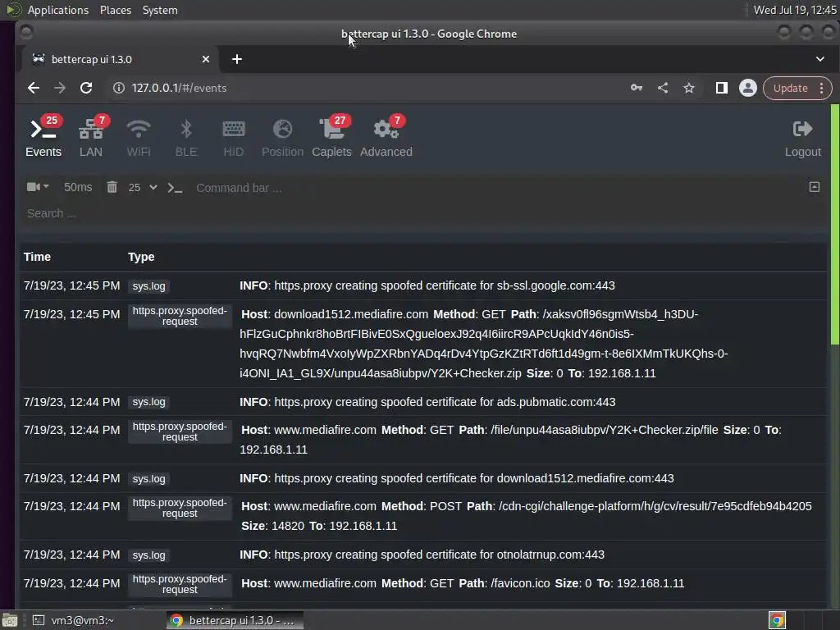
Task: Click sys.log tag for otnolatrnup.com row
Action: click(x=149, y=555)
